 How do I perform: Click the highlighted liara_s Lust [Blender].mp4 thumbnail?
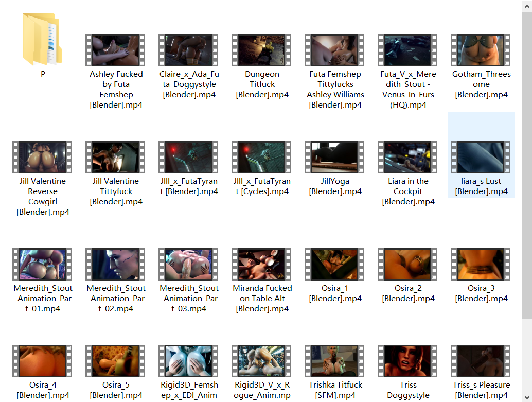pos(481,157)
